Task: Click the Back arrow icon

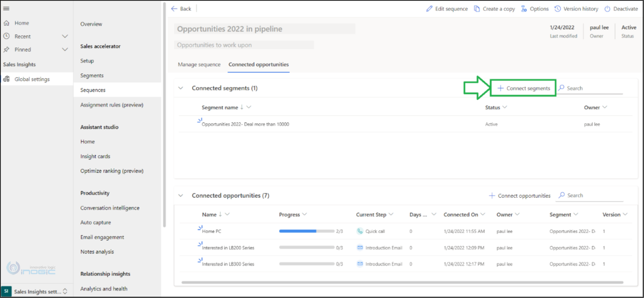Action: click(x=174, y=9)
